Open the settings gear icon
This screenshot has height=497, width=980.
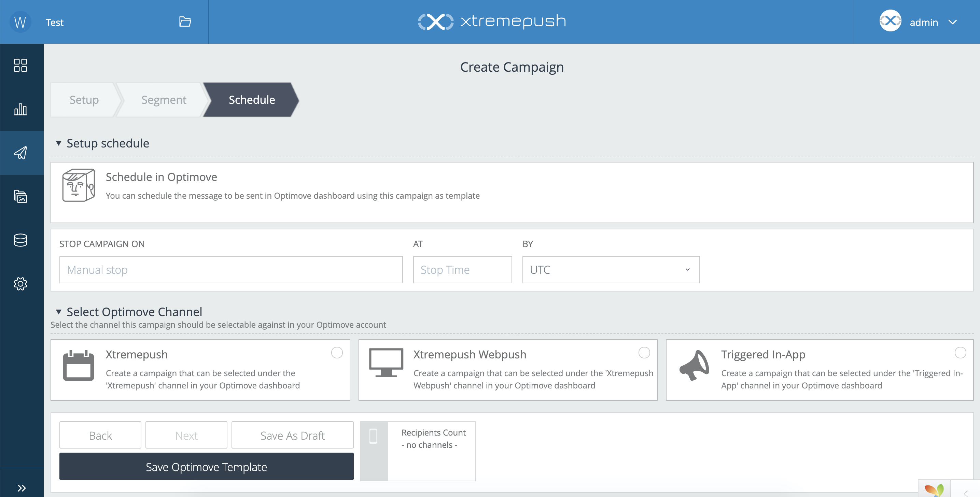(x=20, y=284)
